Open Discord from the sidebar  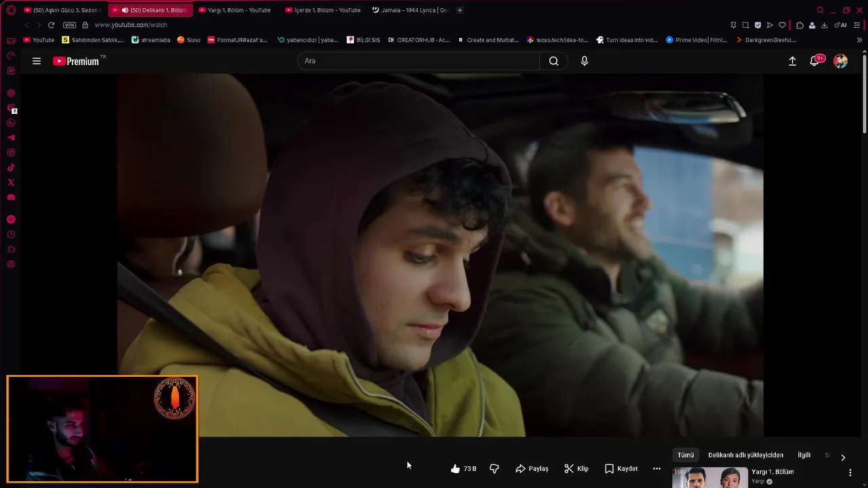(x=11, y=197)
